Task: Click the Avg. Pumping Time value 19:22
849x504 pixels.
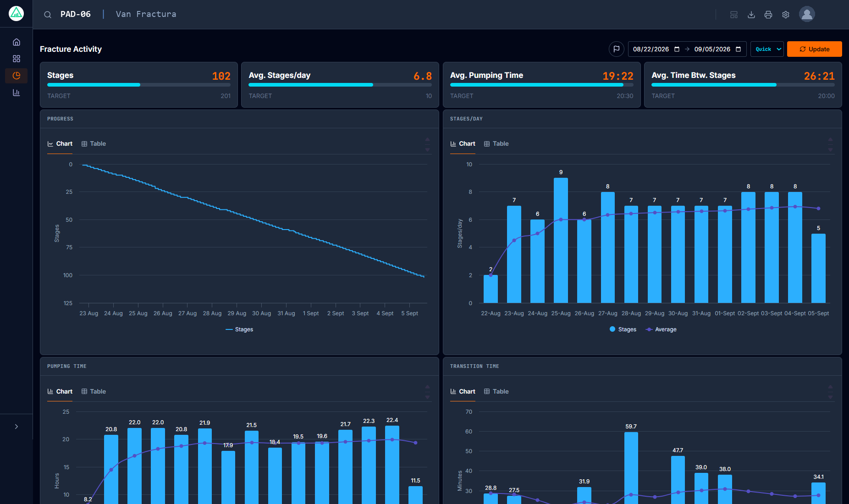Action: [618, 76]
